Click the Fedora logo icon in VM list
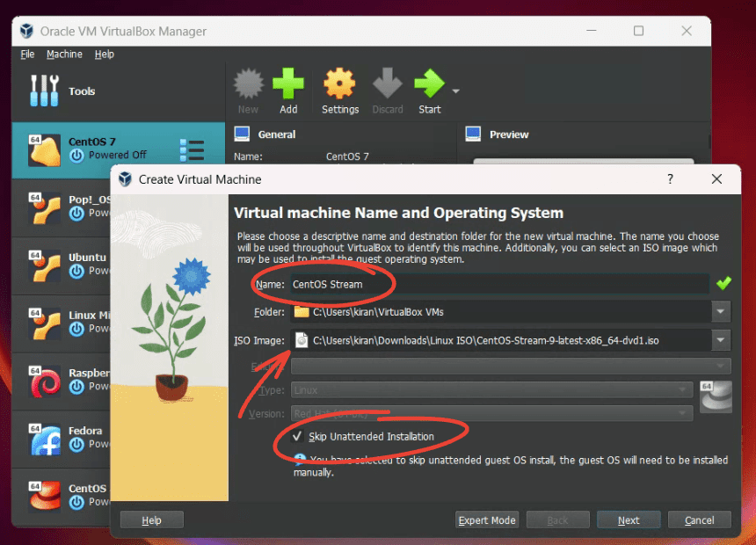Screen dimensions: 756x545 (46, 440)
